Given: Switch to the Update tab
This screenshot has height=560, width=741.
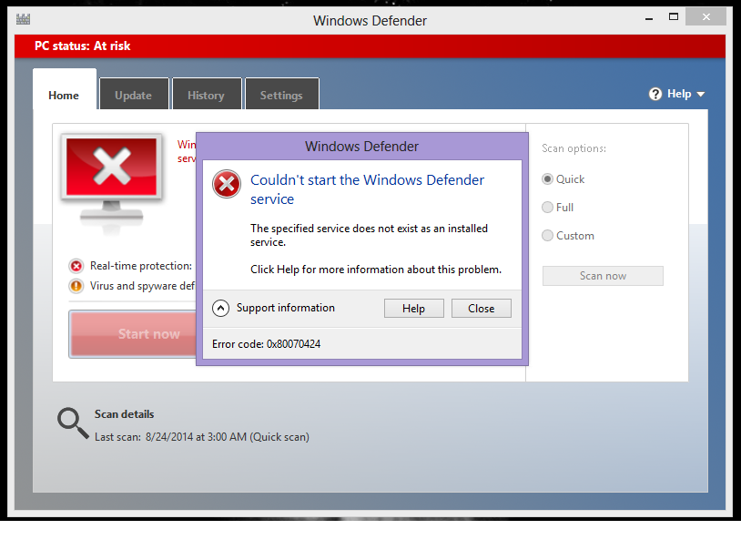Looking at the screenshot, I should click(x=133, y=94).
